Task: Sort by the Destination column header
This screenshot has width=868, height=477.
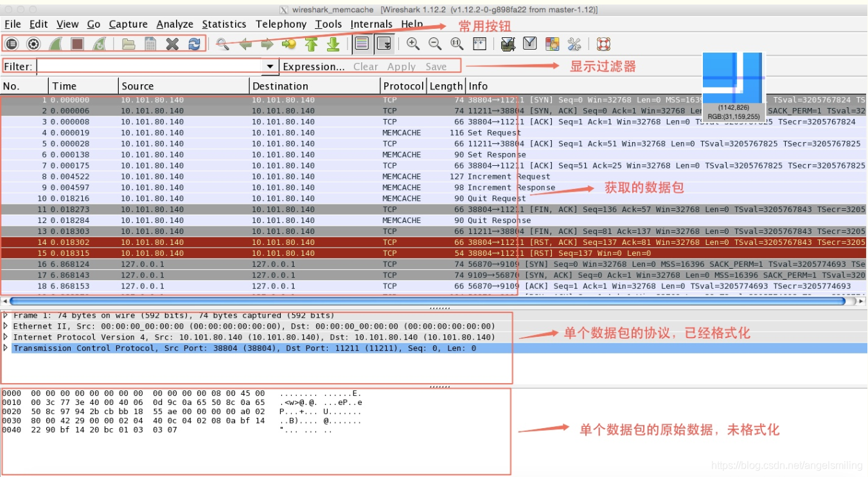Action: (315, 86)
